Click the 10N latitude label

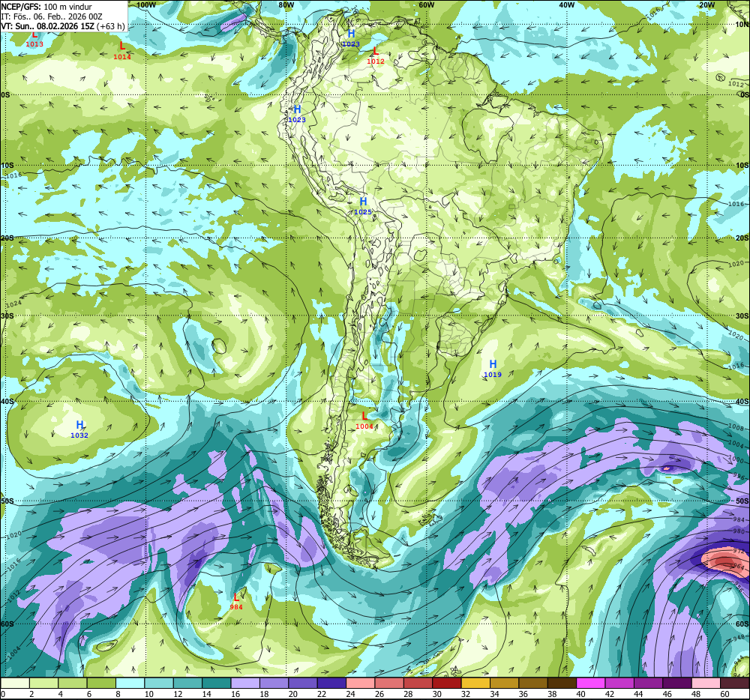pos(742,25)
